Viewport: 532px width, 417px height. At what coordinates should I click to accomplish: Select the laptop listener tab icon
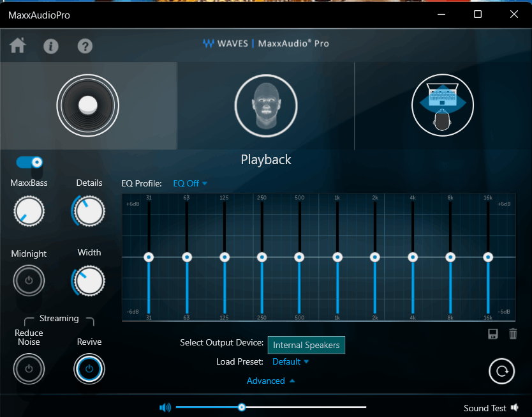click(443, 105)
